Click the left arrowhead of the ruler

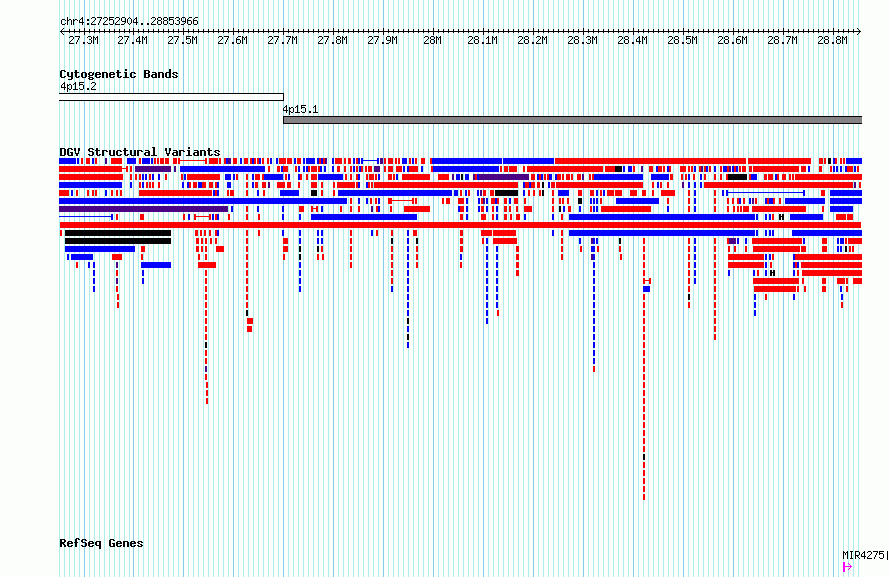tap(62, 32)
